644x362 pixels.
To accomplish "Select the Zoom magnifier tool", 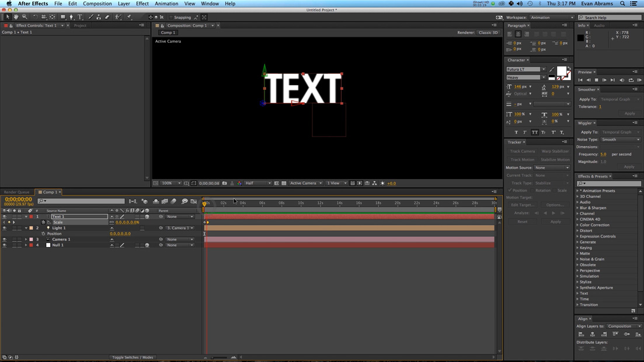I will [25, 18].
